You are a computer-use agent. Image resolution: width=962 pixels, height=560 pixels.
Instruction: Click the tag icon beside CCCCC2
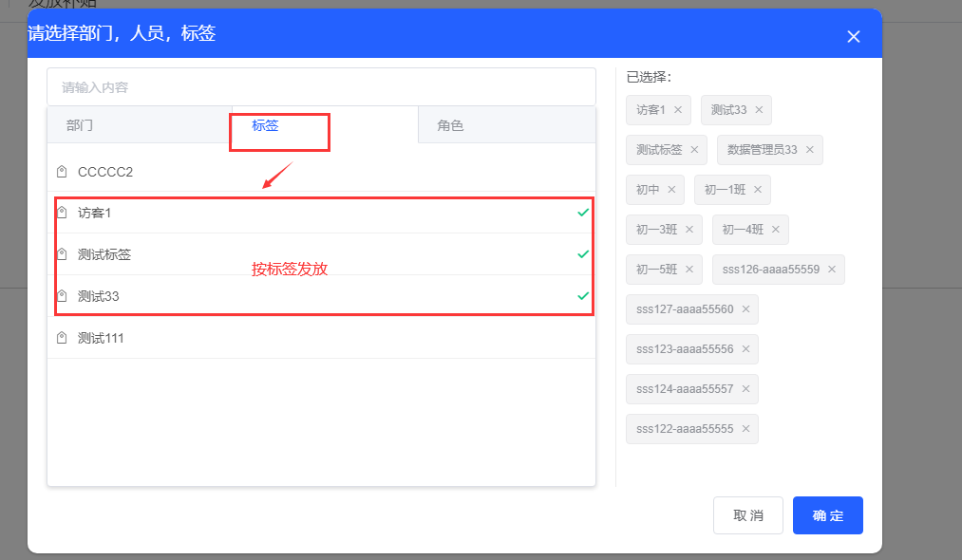pos(62,172)
